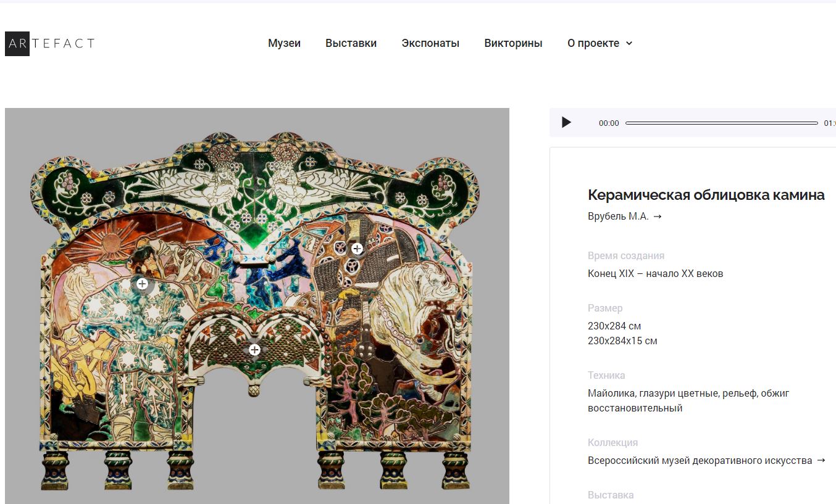Click the audio progress bar track
Image resolution: width=836 pixels, height=504 pixels.
click(721, 123)
